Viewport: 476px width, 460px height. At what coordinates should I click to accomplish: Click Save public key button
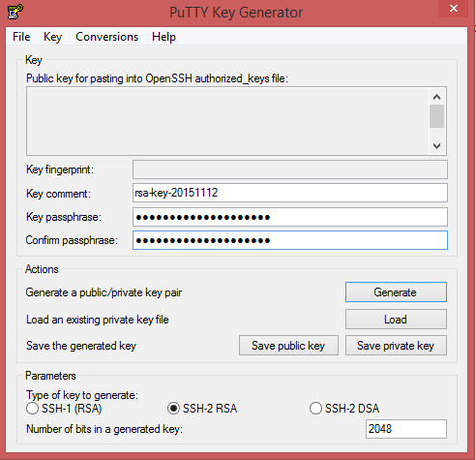[288, 346]
